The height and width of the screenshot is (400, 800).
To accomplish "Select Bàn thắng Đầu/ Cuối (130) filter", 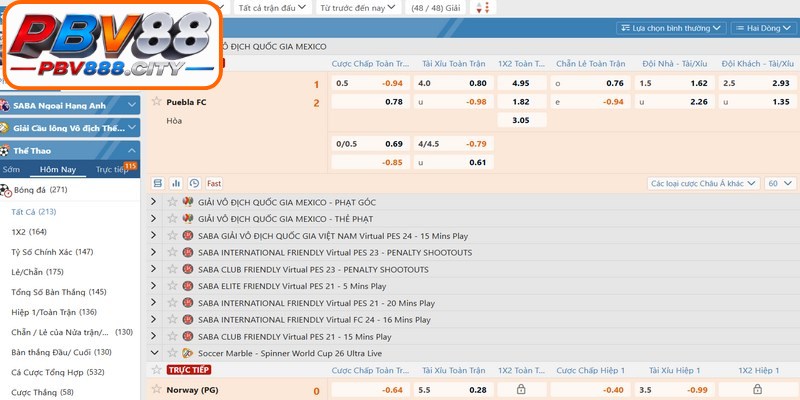I will coord(61,352).
